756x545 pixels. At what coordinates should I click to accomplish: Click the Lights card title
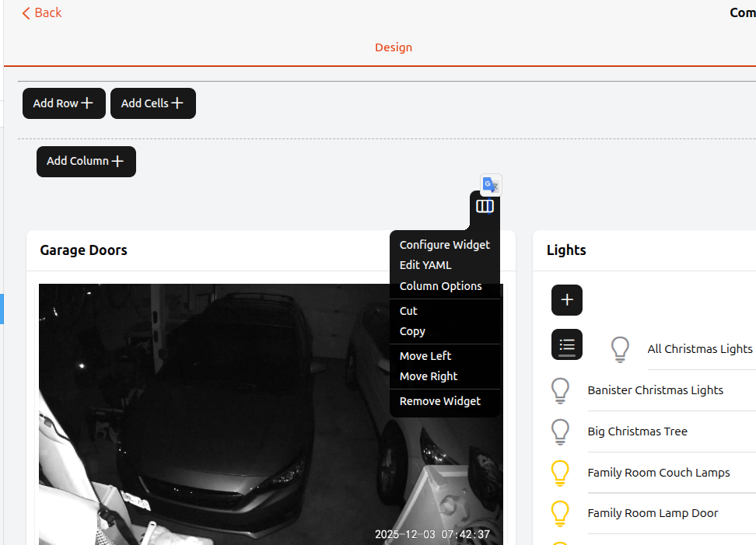pyautogui.click(x=566, y=250)
